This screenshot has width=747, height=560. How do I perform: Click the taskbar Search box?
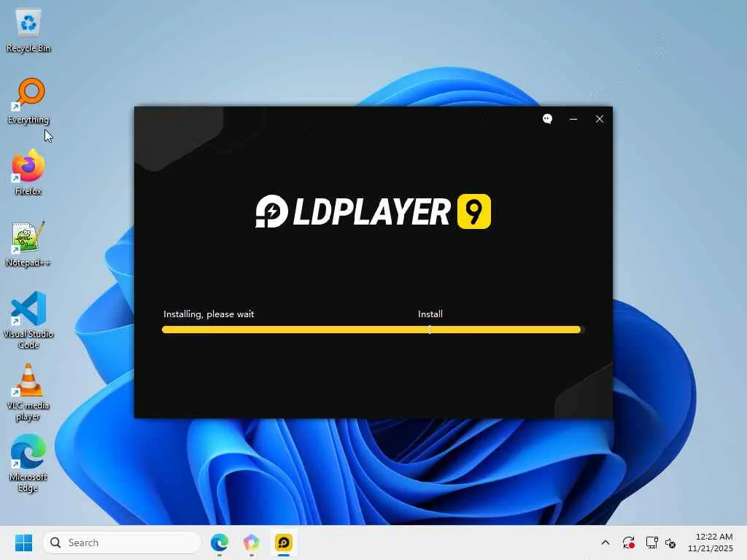click(122, 542)
